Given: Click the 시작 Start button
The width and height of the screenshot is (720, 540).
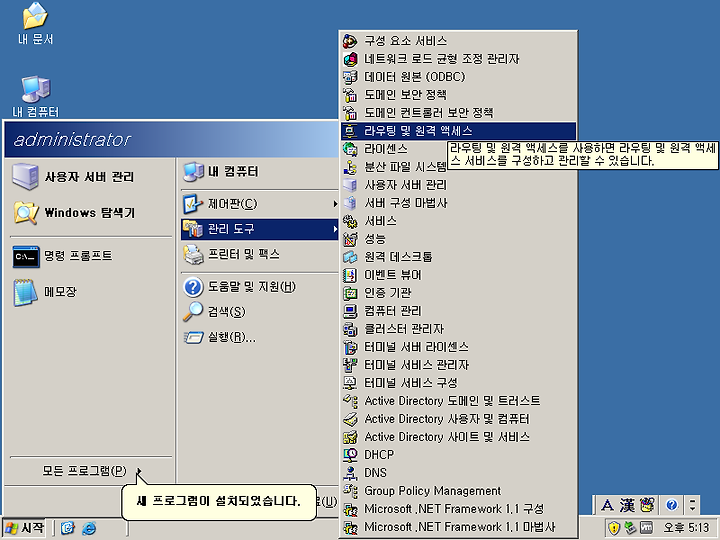Looking at the screenshot, I should tap(24, 528).
